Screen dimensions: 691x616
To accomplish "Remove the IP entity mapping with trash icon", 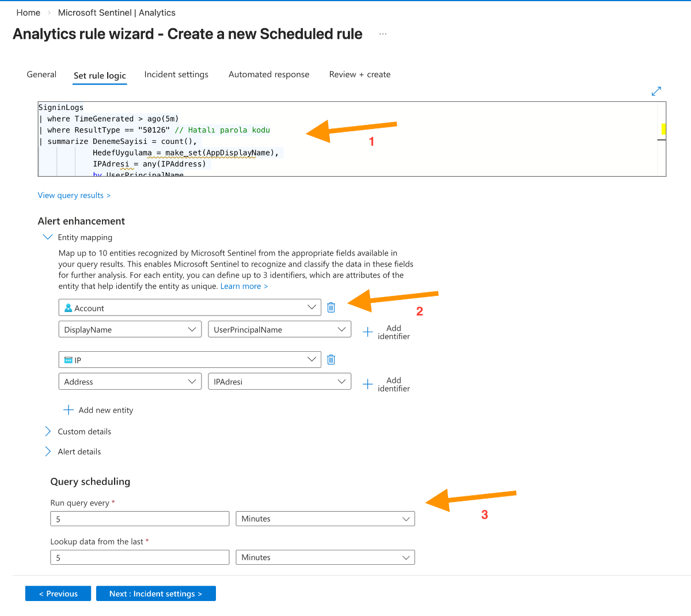I will point(331,359).
